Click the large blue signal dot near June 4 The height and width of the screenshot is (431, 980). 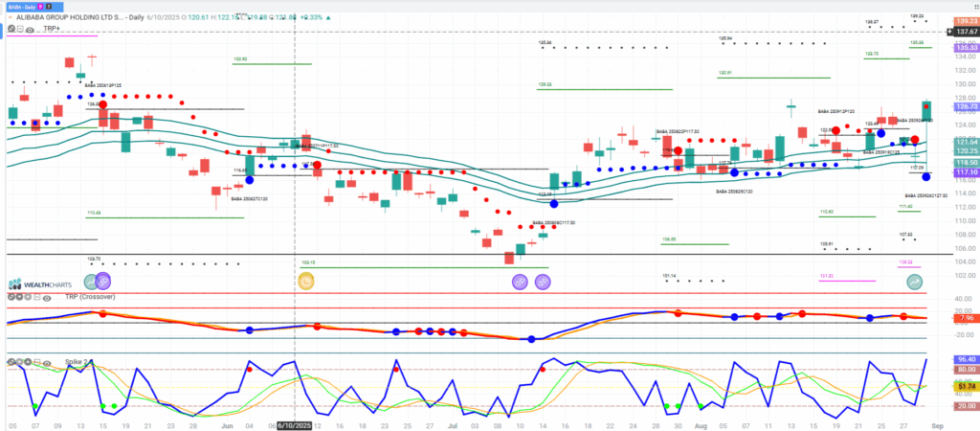point(250,179)
